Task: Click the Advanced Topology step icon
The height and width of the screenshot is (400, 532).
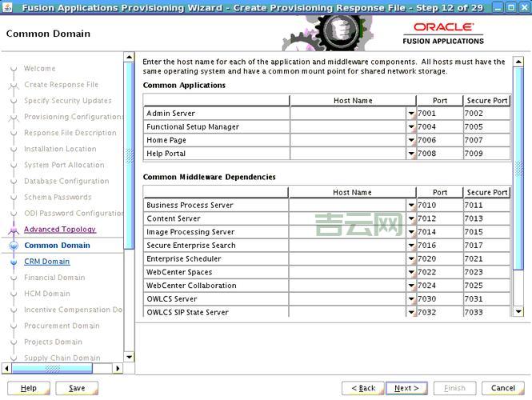Action: [14, 230]
